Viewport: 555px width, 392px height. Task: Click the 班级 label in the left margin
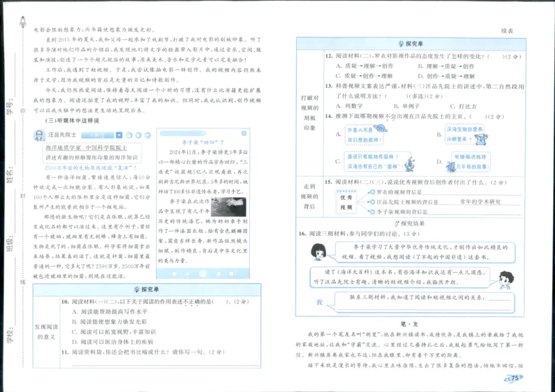(10, 244)
